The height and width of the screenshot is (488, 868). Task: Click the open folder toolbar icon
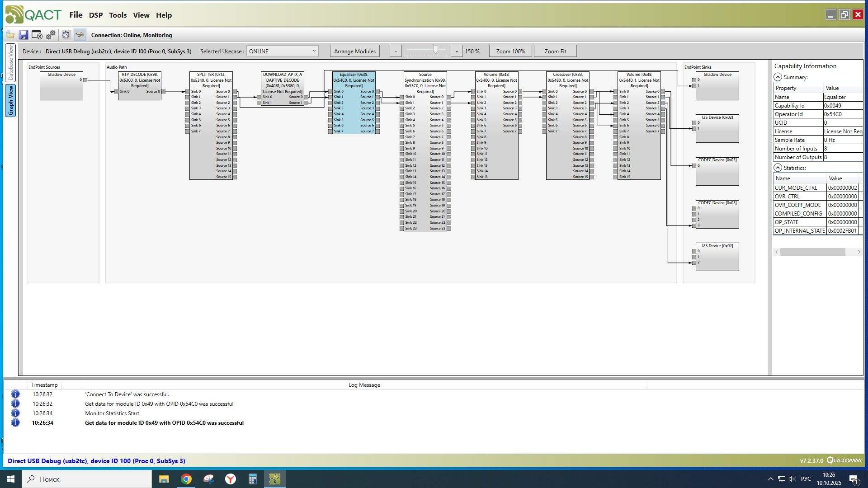click(x=10, y=35)
